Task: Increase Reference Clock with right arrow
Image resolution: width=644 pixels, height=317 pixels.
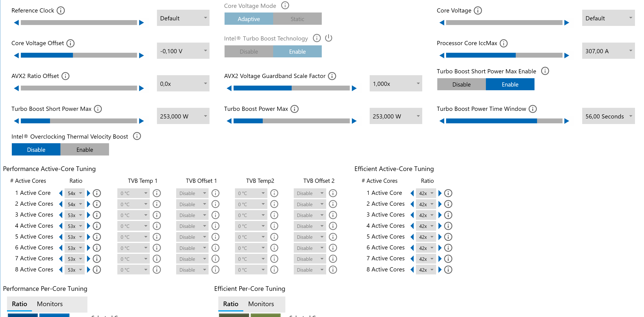Action: pos(141,23)
